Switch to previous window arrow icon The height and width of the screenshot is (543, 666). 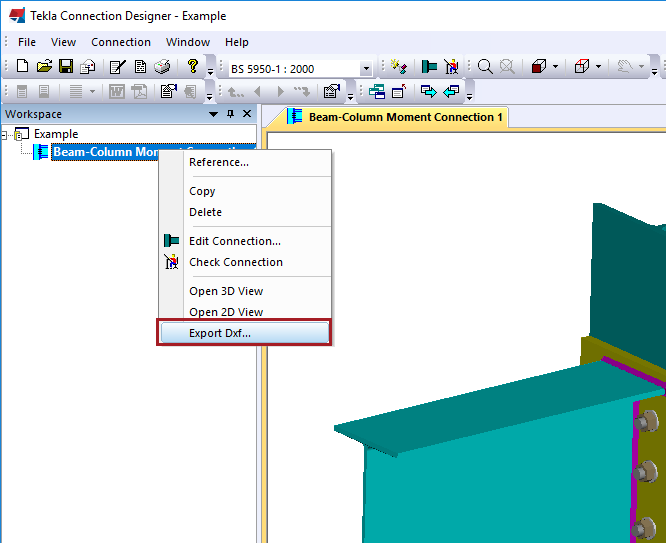coord(451,91)
